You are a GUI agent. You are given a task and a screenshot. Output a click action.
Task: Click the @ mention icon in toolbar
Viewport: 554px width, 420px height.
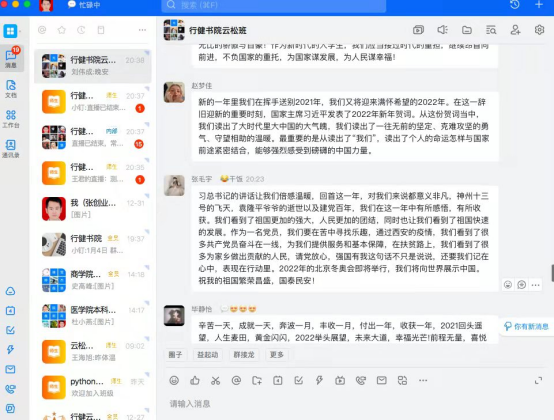point(236,380)
